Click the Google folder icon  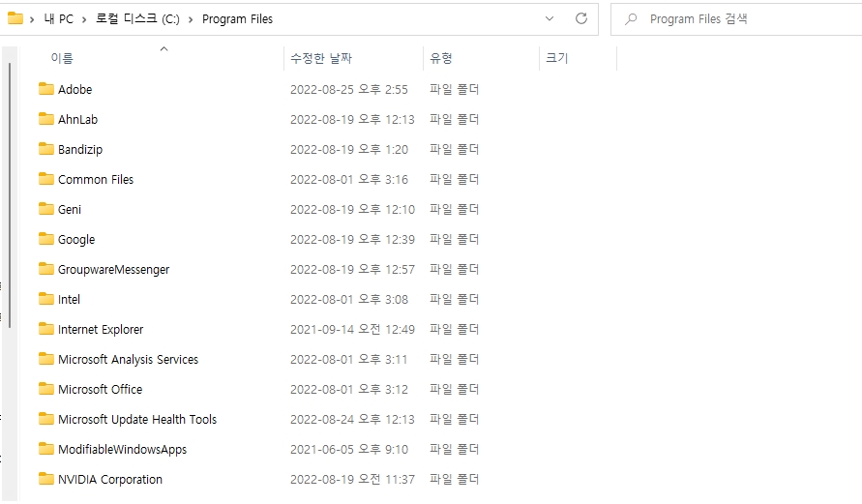tap(46, 239)
